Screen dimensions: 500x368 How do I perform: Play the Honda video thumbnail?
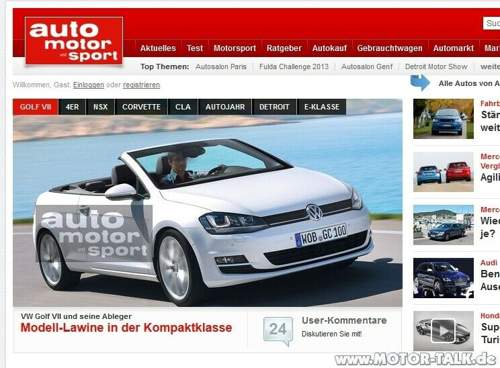pos(443,331)
